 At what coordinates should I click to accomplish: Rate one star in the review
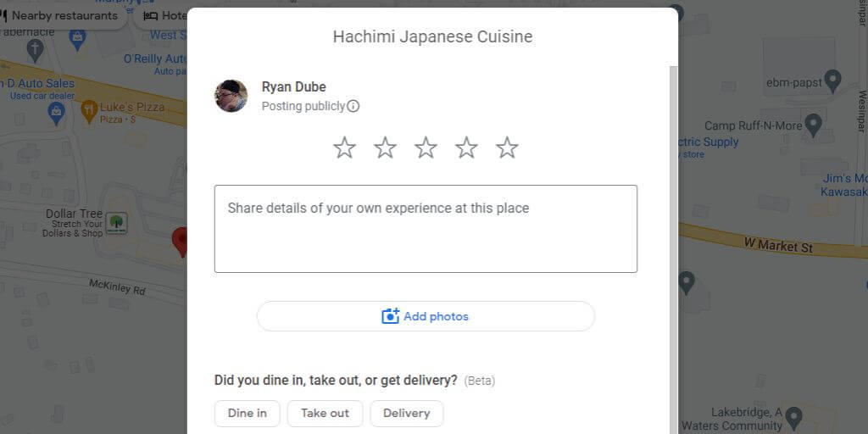(344, 148)
